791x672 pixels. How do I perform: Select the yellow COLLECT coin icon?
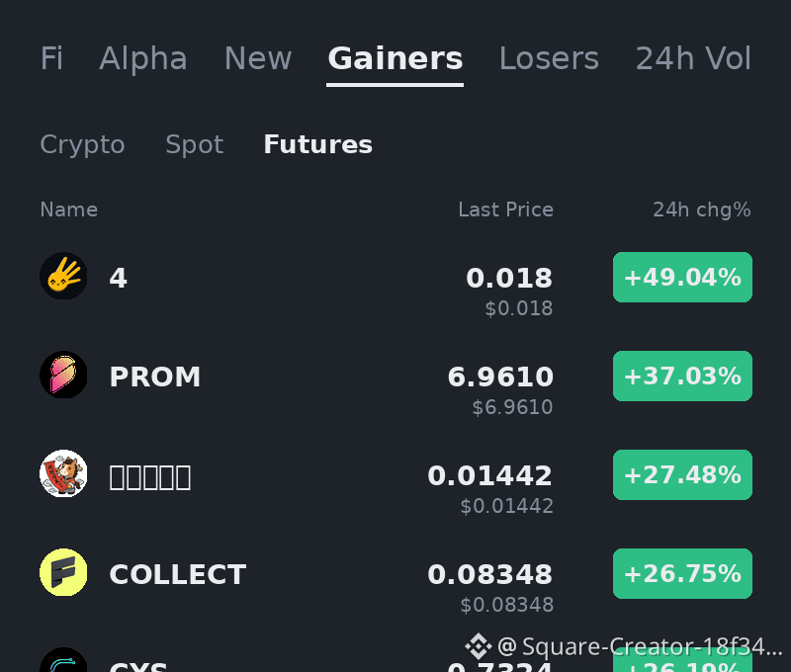[63, 572]
